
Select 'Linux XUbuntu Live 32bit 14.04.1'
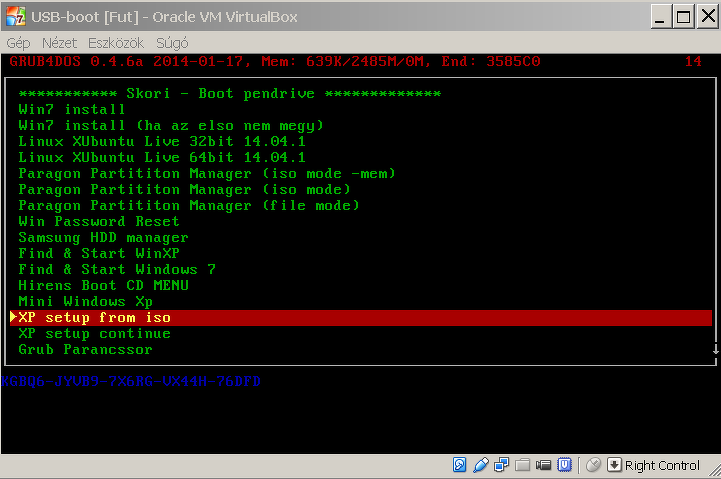(x=162, y=141)
